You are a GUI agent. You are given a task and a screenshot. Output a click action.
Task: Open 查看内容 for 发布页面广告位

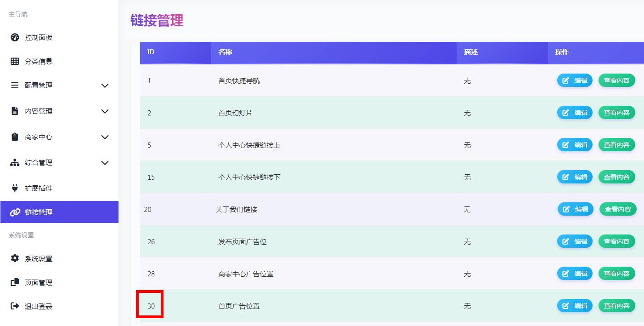617,241
